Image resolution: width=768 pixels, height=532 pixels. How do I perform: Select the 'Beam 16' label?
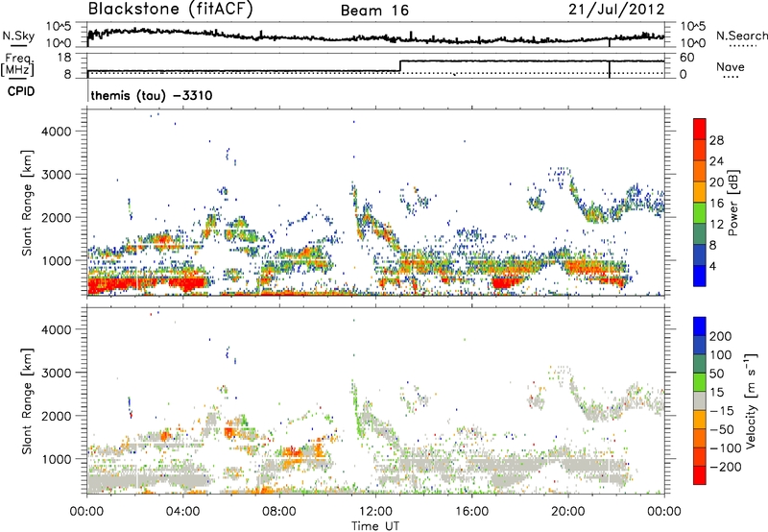point(374,11)
